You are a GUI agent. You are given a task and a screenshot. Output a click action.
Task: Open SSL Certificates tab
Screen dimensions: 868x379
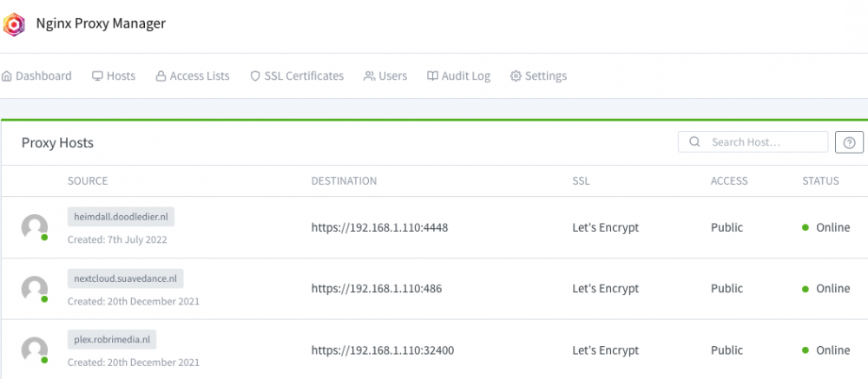297,75
